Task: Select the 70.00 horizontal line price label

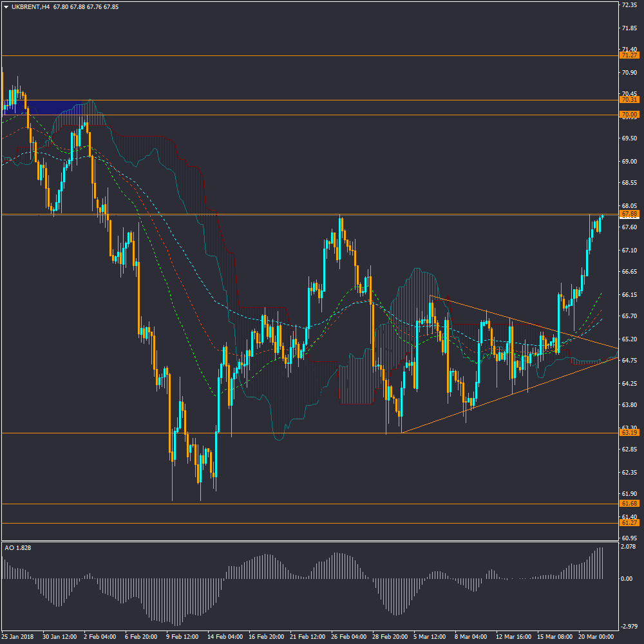Action: tap(629, 115)
